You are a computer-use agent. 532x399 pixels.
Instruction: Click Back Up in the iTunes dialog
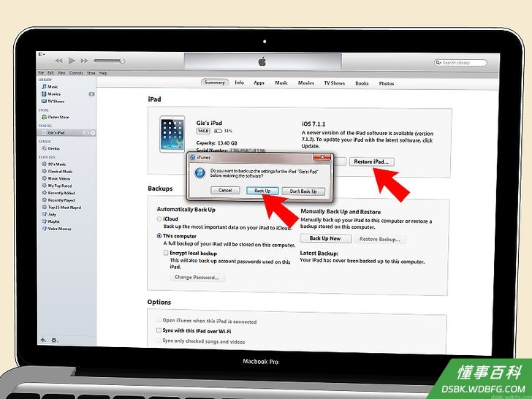[x=262, y=191]
